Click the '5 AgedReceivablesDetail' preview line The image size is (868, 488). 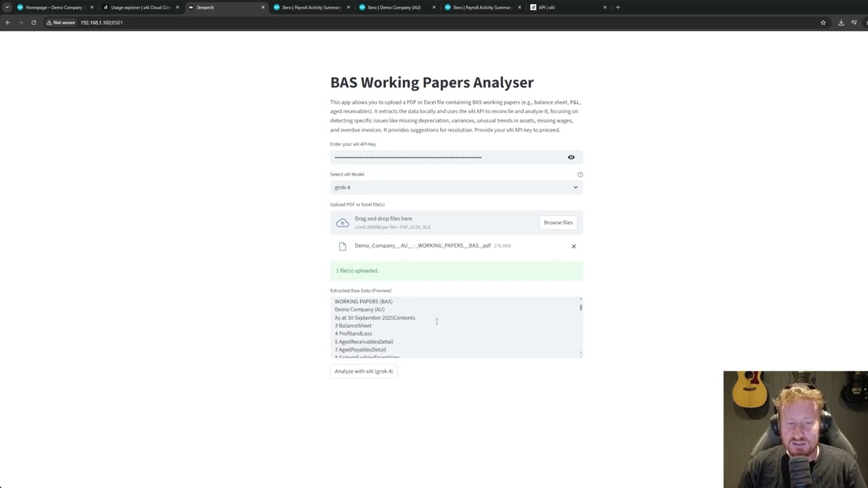(364, 342)
